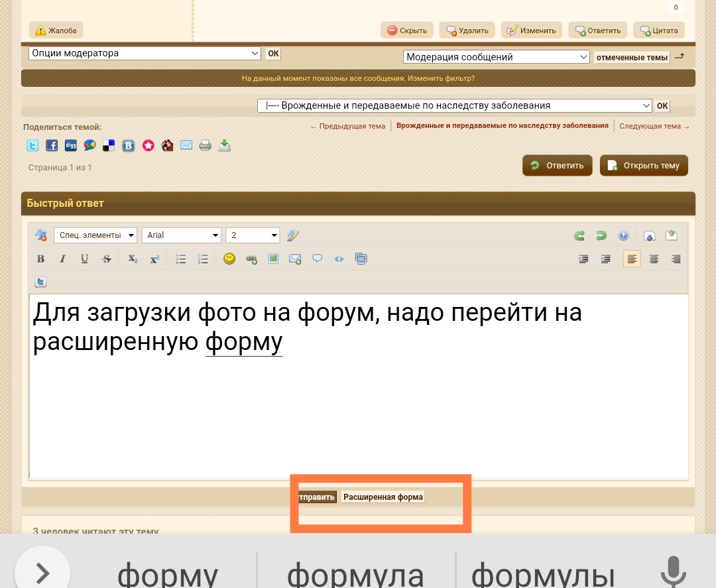Click the 'Расширенная форма' button
This screenshot has width=716, height=588.
pyautogui.click(x=383, y=497)
